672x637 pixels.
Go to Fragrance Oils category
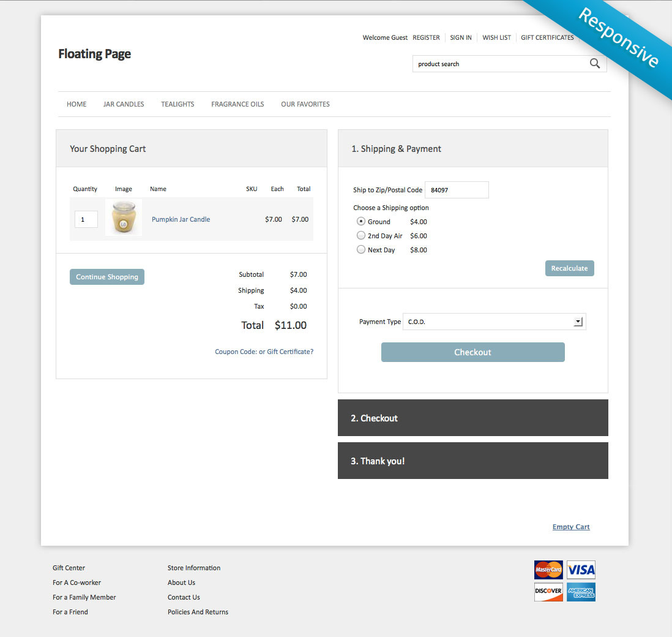point(237,104)
